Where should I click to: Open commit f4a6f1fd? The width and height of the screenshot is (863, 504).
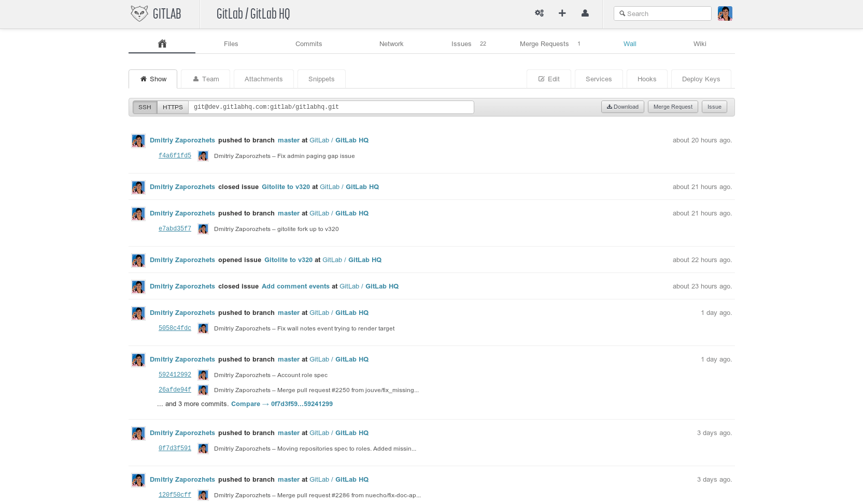tap(175, 156)
